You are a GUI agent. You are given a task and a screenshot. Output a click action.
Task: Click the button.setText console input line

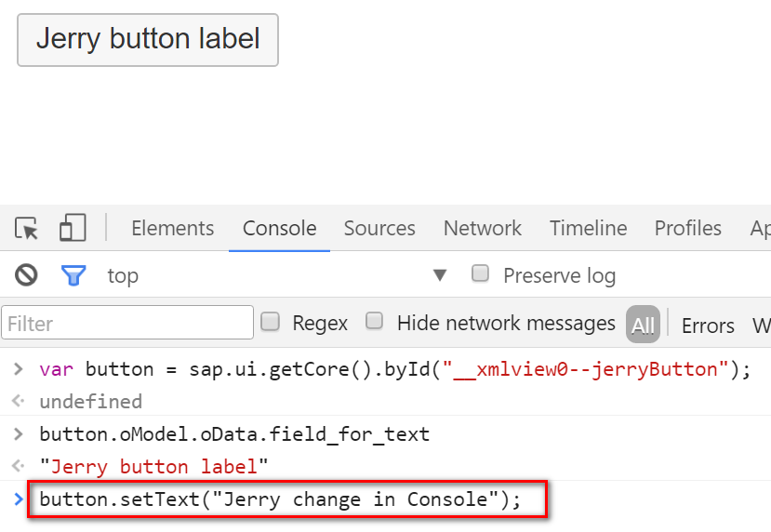[280, 499]
